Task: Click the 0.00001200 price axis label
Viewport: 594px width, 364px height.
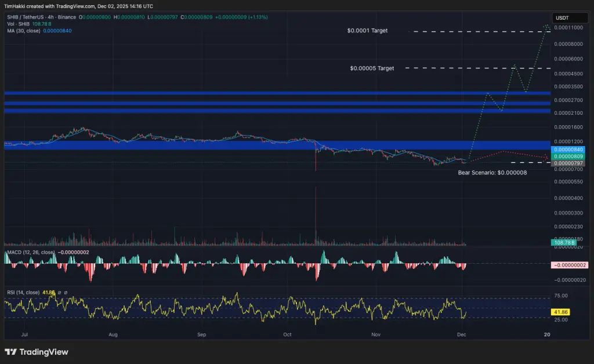Action: pyautogui.click(x=568, y=141)
